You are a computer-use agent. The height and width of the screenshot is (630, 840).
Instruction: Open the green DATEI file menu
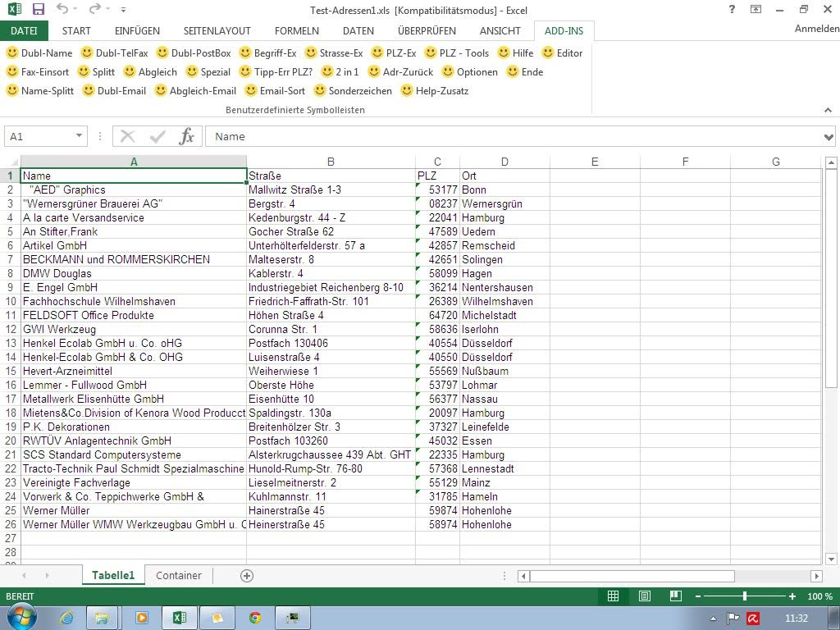(24, 31)
